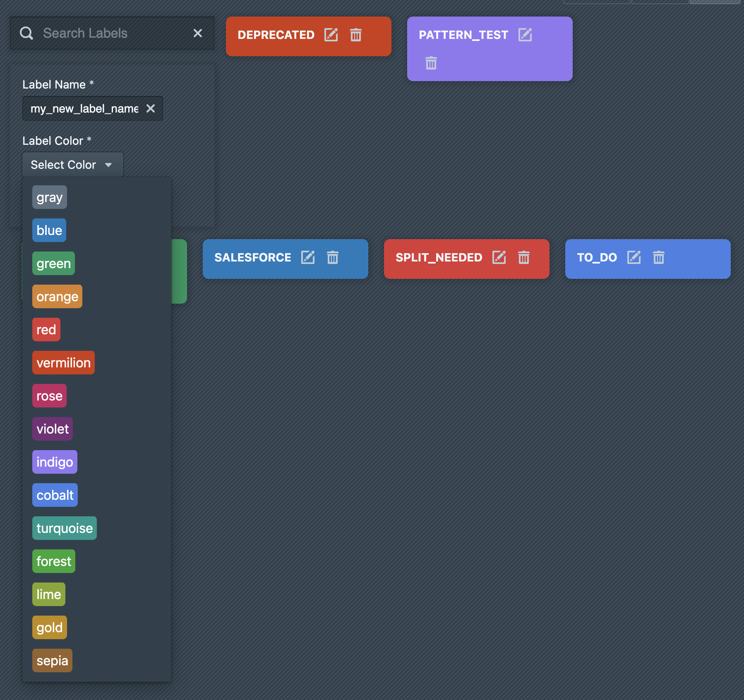Edit the PATTERN_TEST label
Screen dimensions: 744x700
(525, 35)
